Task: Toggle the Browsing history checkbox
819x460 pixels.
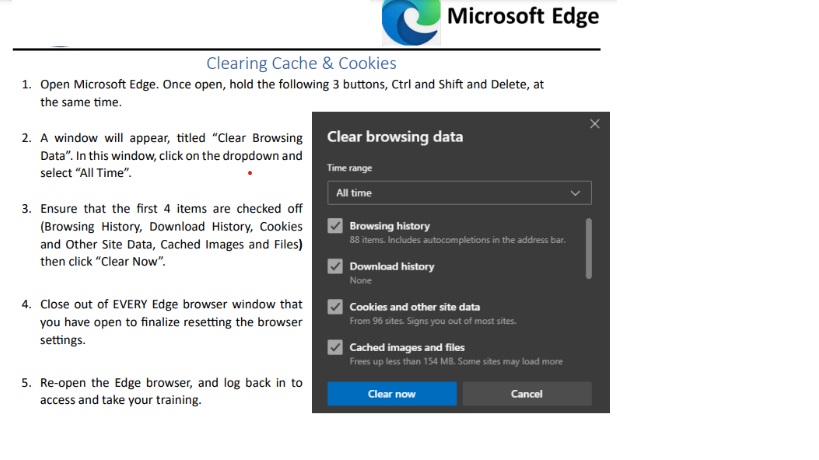Action: pos(335,226)
